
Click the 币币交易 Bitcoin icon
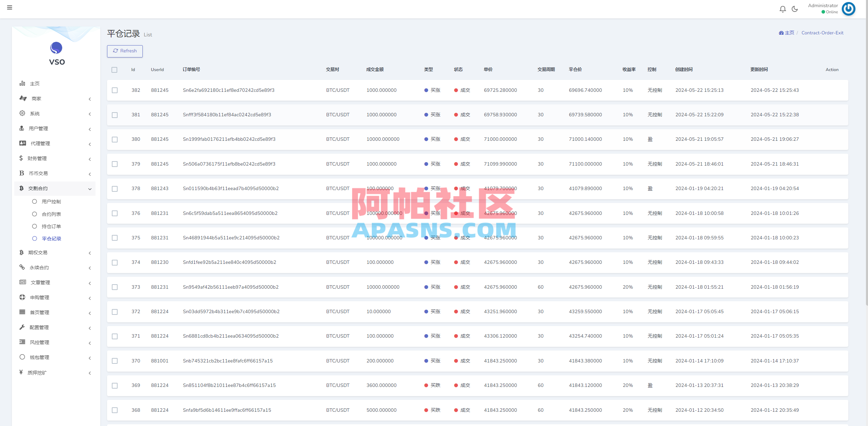coord(21,173)
